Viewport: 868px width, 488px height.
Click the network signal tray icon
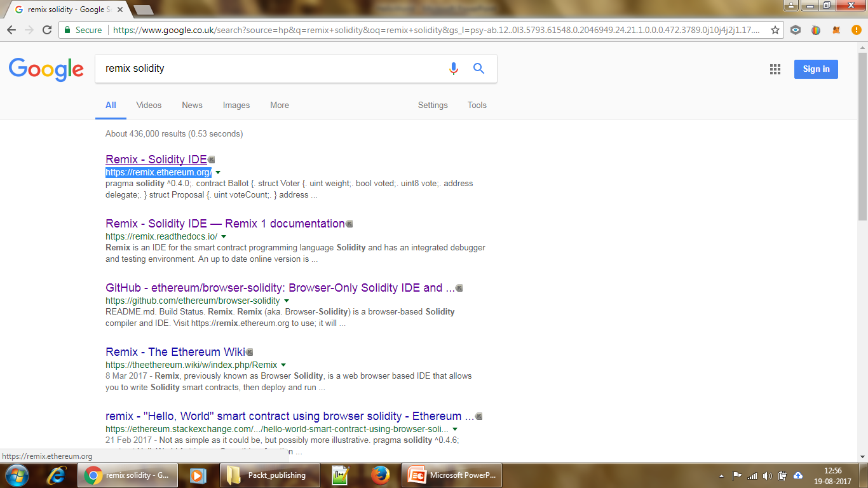[x=752, y=475]
